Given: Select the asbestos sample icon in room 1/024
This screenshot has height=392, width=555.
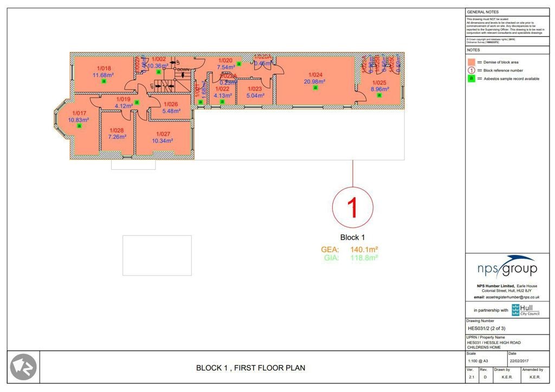Looking at the screenshot, I should (x=314, y=88).
